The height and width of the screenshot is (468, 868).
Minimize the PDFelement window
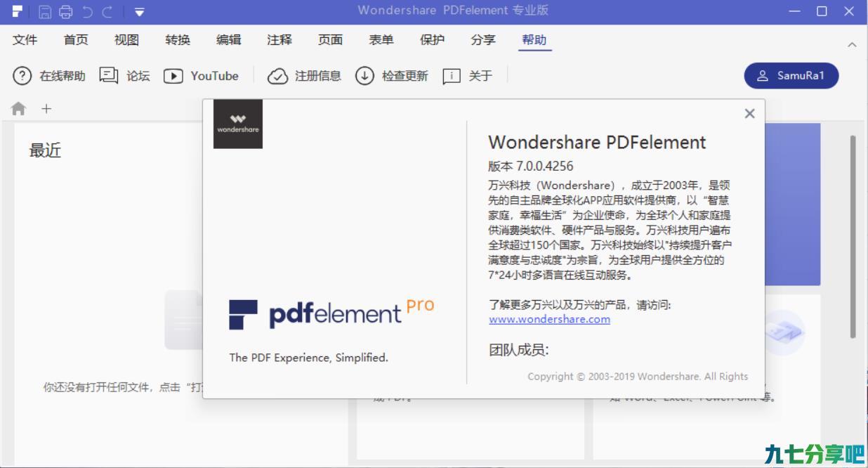[x=795, y=11]
